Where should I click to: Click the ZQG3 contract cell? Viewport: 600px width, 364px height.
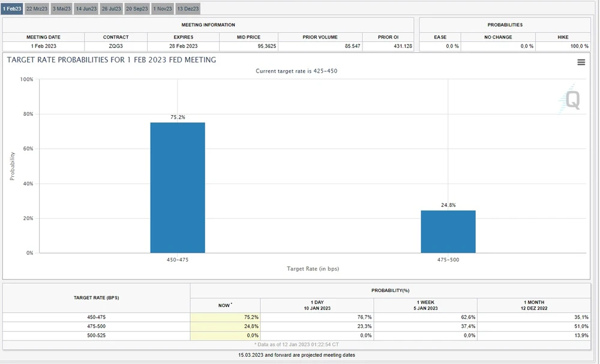(116, 46)
